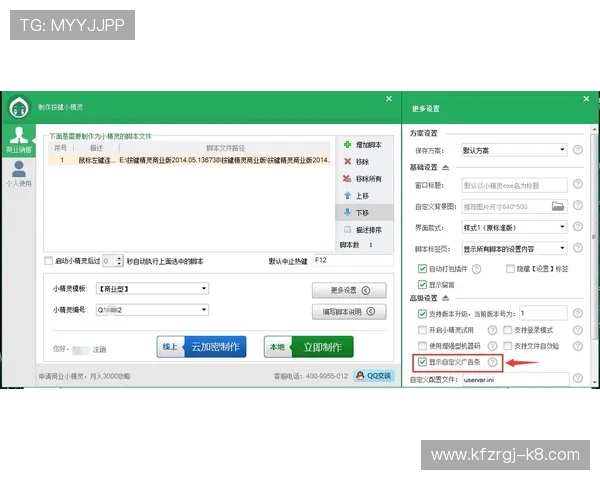Click help icon next to 显示自定义广告条
600x480 pixels.
492,362
